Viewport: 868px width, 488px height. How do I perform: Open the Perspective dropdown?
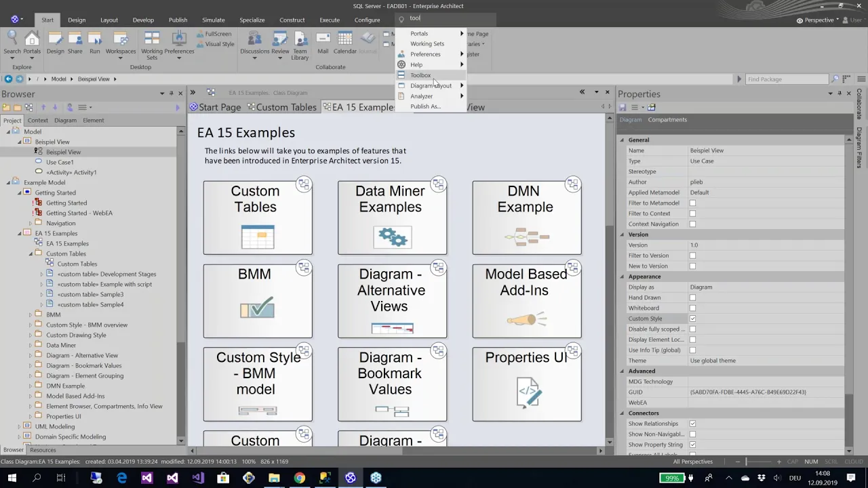pyautogui.click(x=818, y=20)
